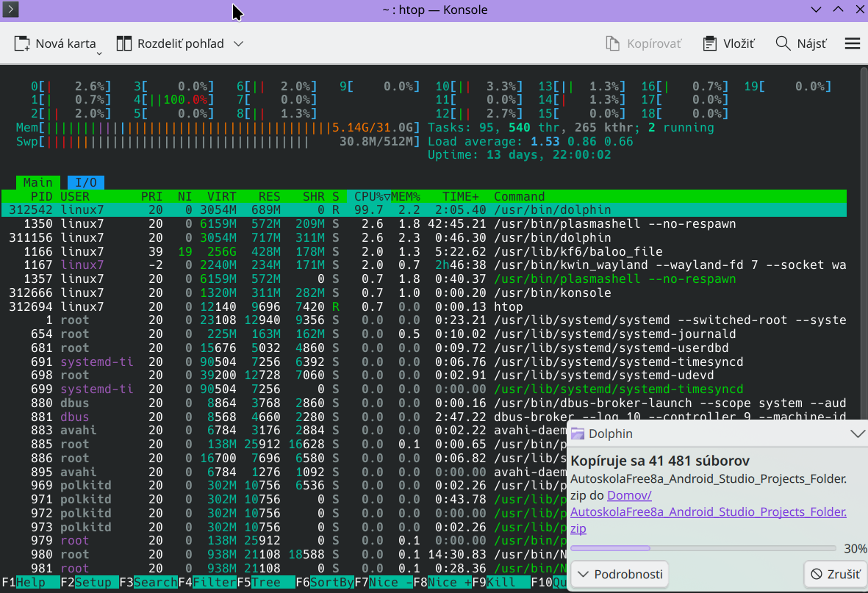Click the Kopírovať copy icon

click(x=613, y=43)
